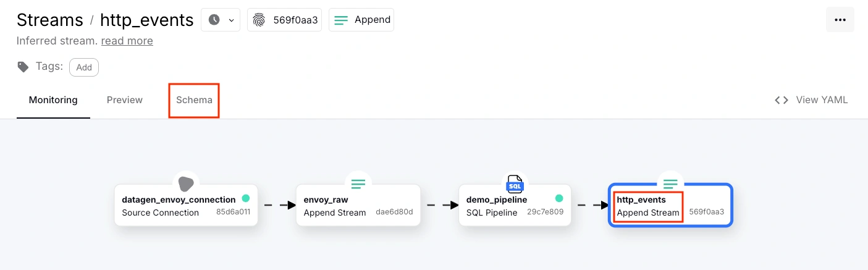868x270 pixels.
Task: Open the clock time-range dropdown
Action: click(x=221, y=20)
